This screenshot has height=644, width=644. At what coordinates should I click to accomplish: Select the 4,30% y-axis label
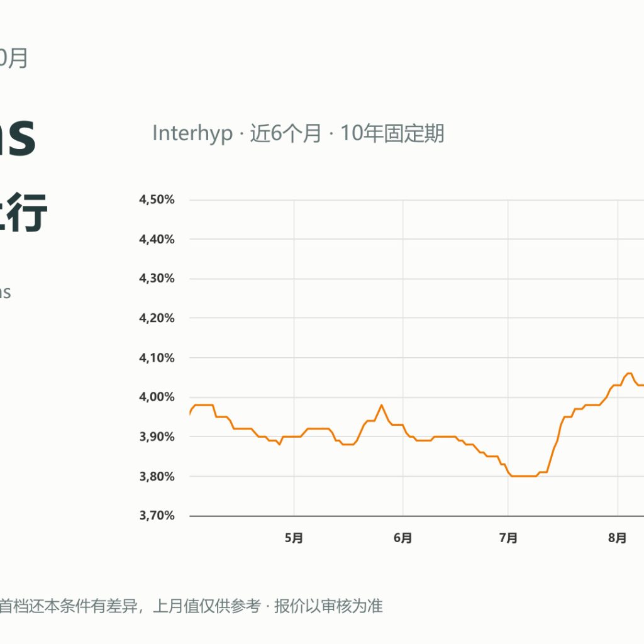click(x=157, y=279)
